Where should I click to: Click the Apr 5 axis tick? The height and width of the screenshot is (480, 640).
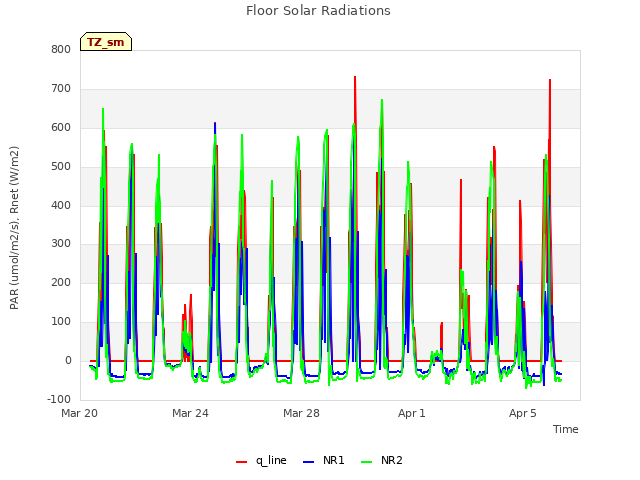pos(522,413)
